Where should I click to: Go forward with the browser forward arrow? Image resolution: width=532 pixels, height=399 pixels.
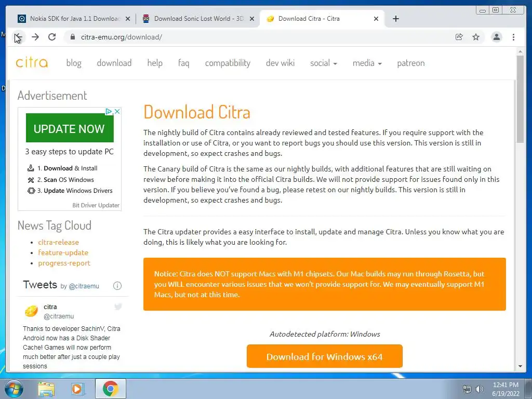(x=35, y=37)
